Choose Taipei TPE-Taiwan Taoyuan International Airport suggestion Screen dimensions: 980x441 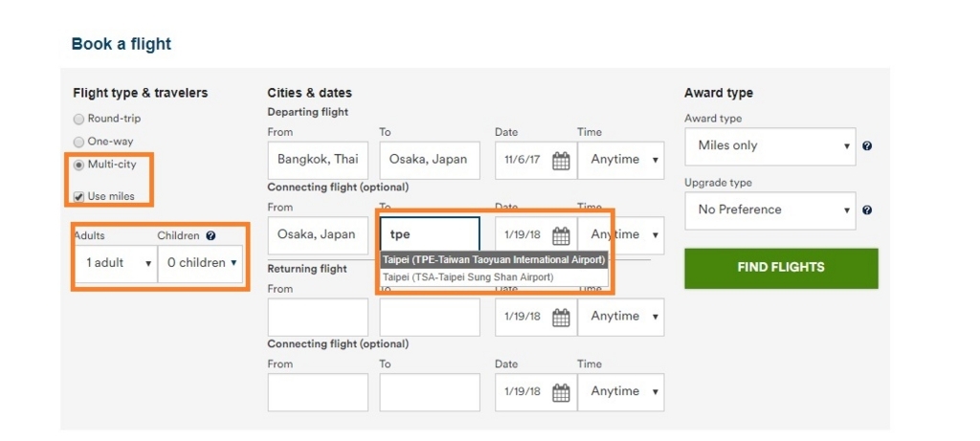(494, 259)
